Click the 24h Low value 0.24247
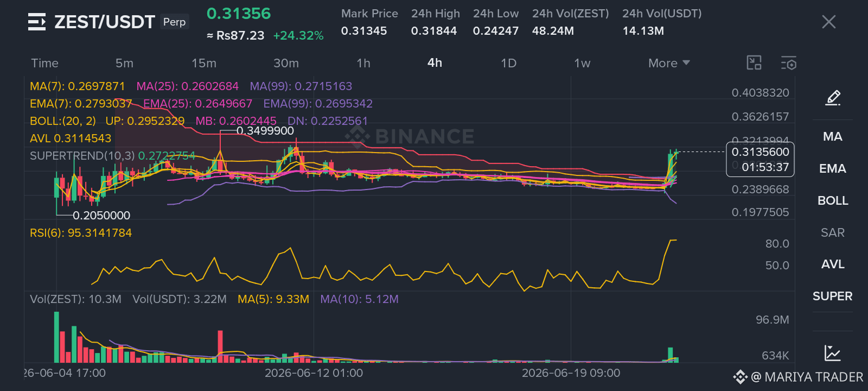 click(496, 31)
